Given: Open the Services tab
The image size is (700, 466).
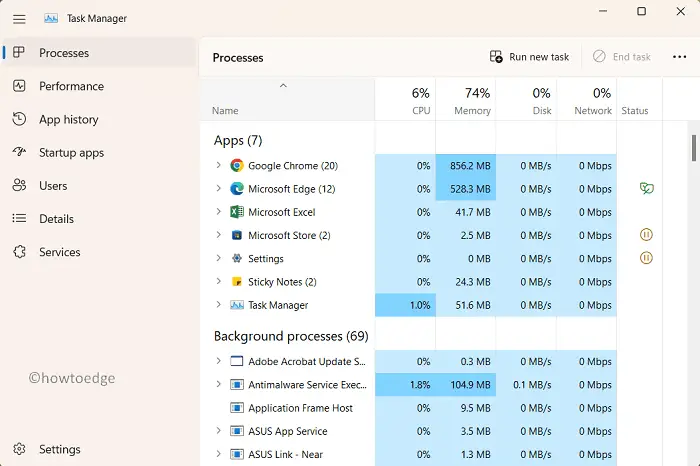Looking at the screenshot, I should [x=99, y=252].
